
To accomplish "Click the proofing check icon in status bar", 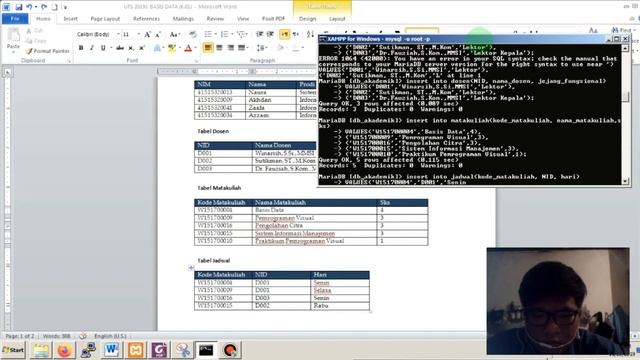I will coord(83,336).
